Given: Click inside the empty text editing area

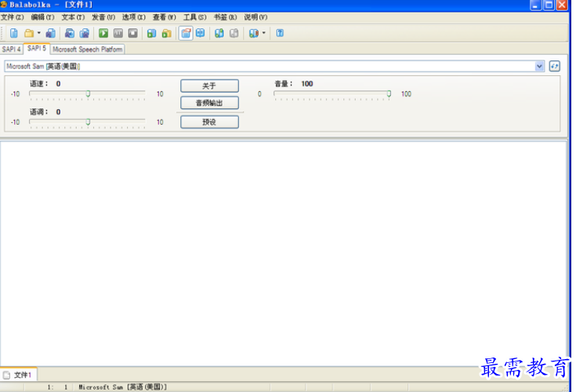Looking at the screenshot, I should coord(283,253).
